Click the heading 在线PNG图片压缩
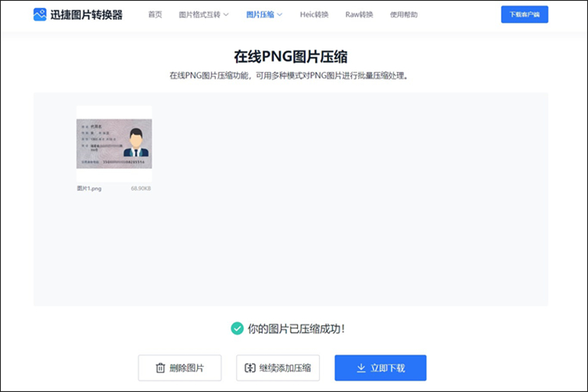The height and width of the screenshot is (392, 588). tap(291, 57)
